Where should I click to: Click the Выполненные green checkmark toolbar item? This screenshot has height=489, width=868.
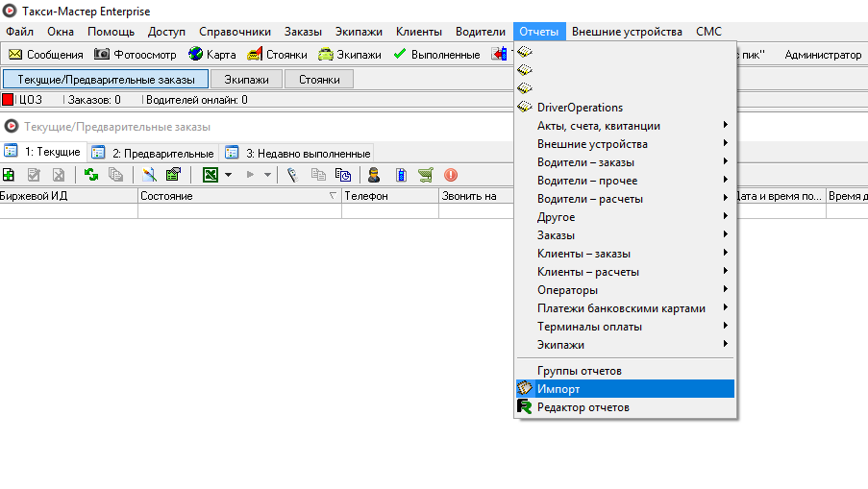tap(437, 55)
